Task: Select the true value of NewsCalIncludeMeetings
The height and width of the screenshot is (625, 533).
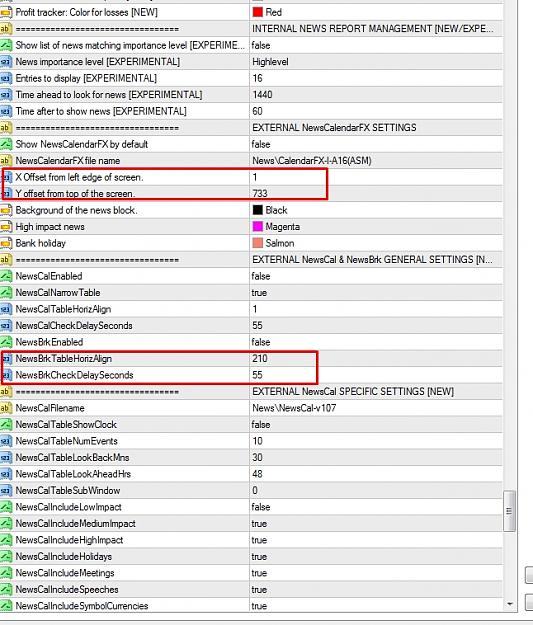Action: pos(259,573)
